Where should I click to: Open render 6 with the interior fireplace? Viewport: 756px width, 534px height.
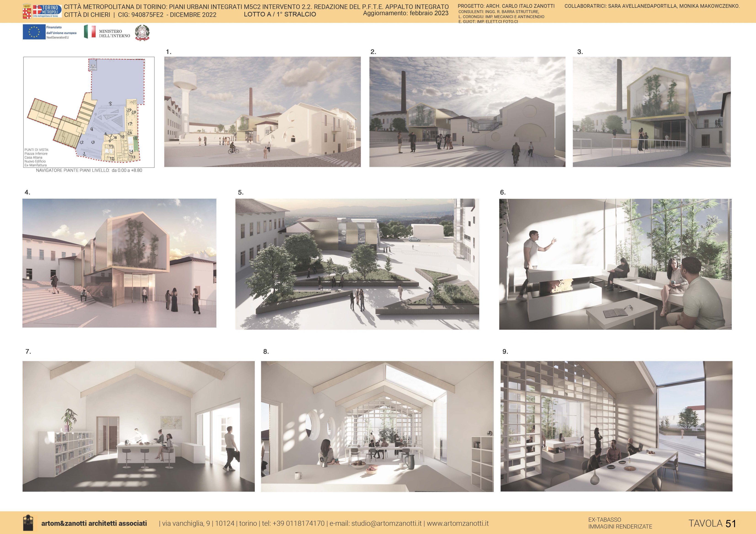click(x=615, y=264)
